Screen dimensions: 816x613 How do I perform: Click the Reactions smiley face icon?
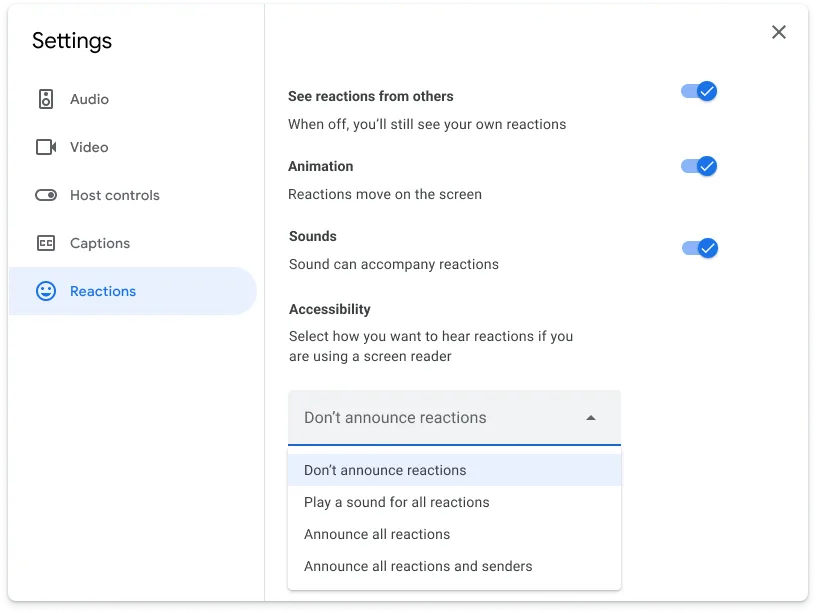click(x=46, y=291)
